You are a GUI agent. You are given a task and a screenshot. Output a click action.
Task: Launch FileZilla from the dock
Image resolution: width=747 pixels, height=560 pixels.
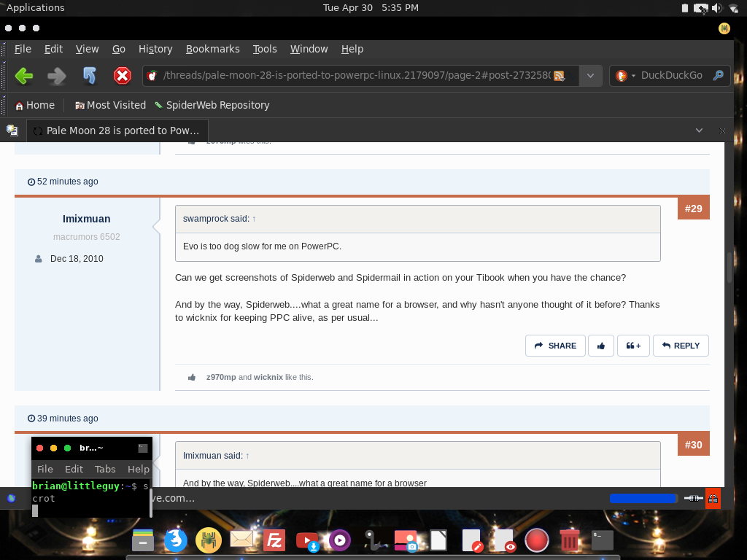274,540
